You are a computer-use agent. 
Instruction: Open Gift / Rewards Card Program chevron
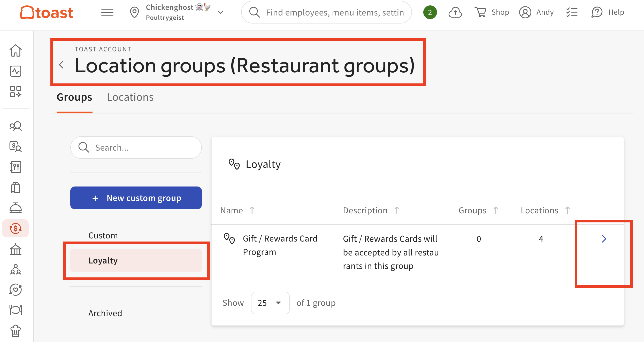tap(604, 239)
